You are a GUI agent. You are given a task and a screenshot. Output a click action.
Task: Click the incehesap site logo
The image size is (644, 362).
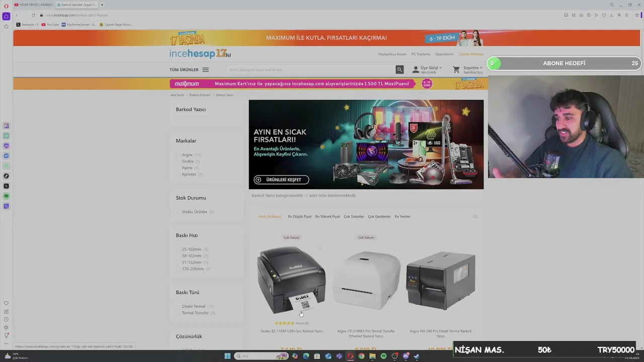click(x=200, y=54)
